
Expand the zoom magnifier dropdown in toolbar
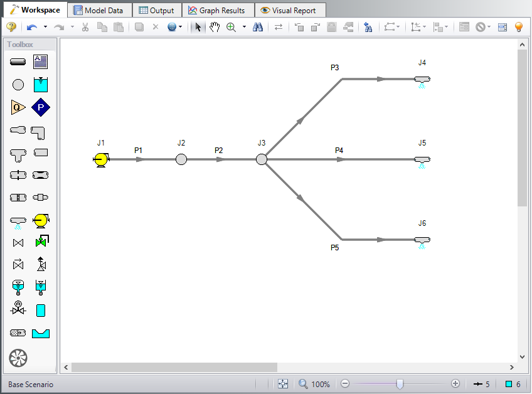(244, 27)
